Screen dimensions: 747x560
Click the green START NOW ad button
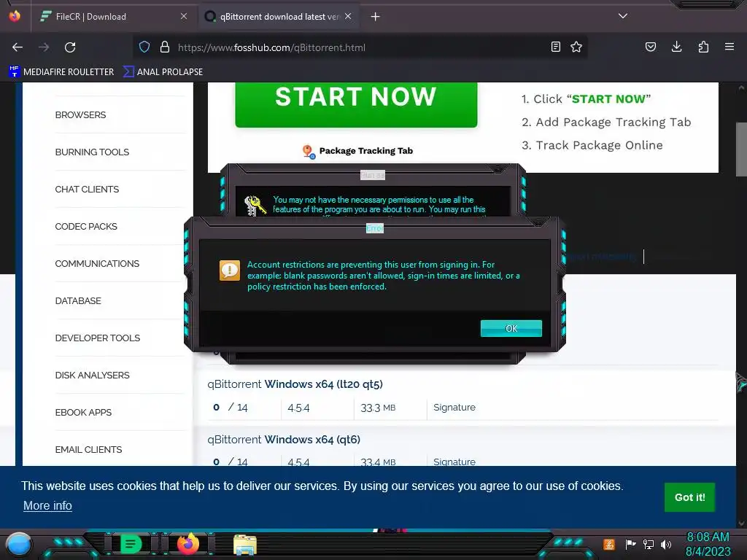coord(356,104)
